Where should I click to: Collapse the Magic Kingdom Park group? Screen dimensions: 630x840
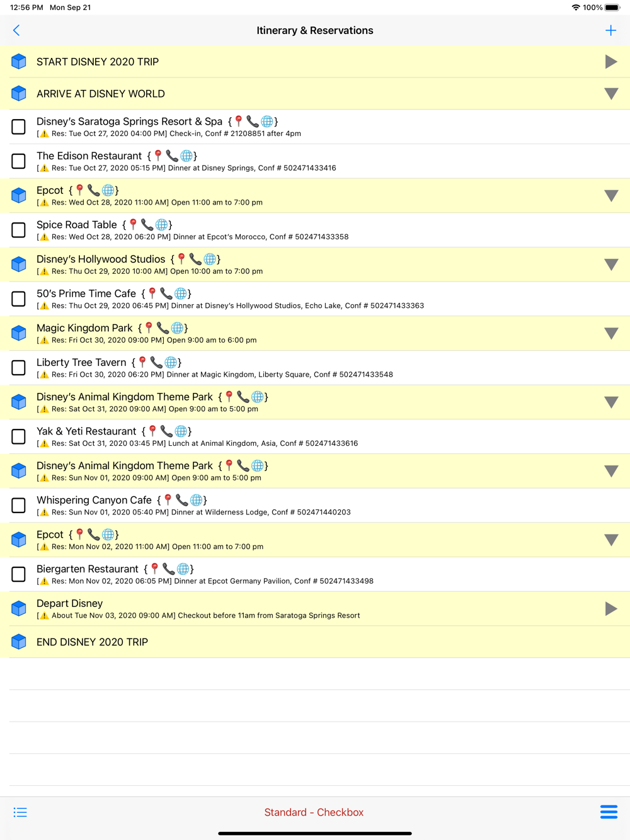click(x=611, y=333)
